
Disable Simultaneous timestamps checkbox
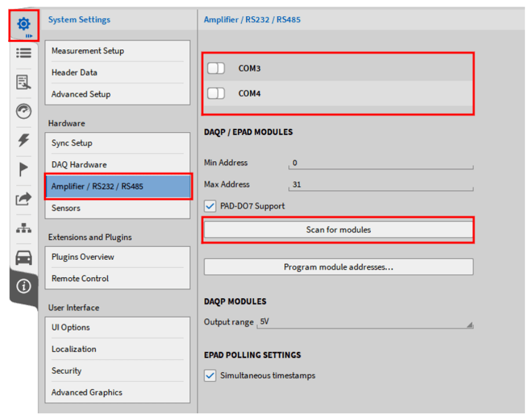(210, 376)
